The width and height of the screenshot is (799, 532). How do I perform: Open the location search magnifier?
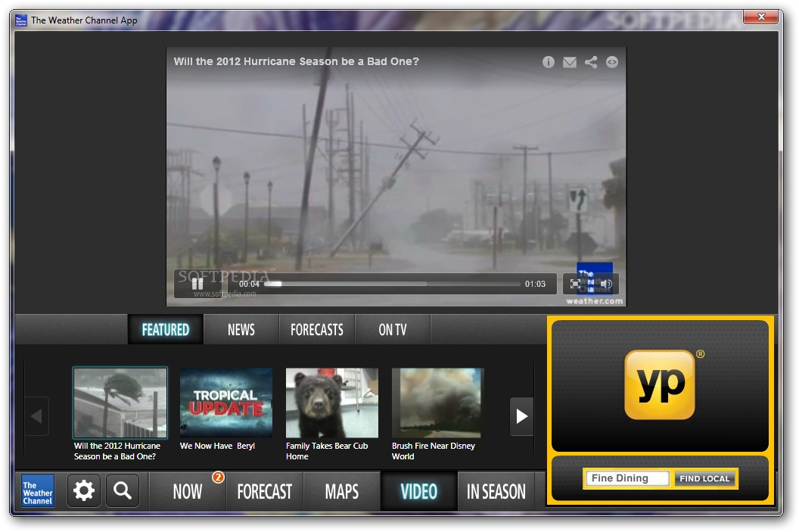tap(123, 490)
